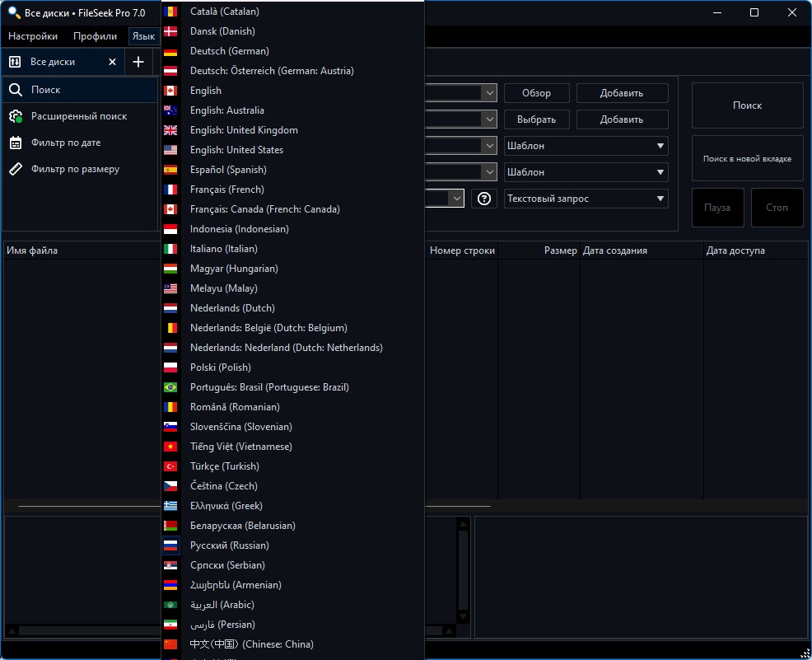This screenshot has width=812, height=660.
Task: Click the United Kingdom flag icon
Action: 170,130
